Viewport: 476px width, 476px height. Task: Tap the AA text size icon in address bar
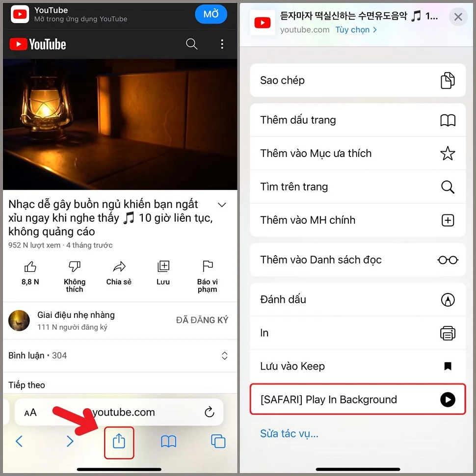(30, 413)
